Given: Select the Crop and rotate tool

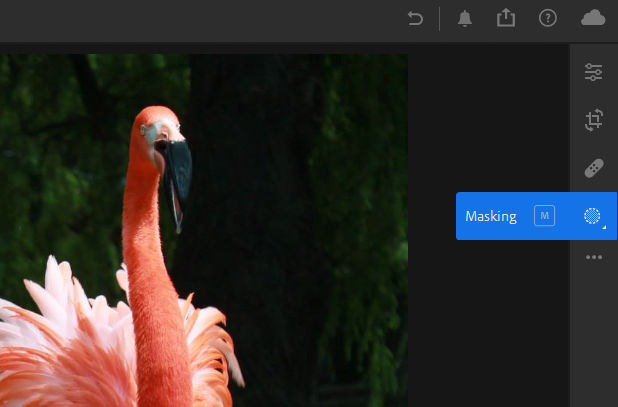Looking at the screenshot, I should point(594,120).
